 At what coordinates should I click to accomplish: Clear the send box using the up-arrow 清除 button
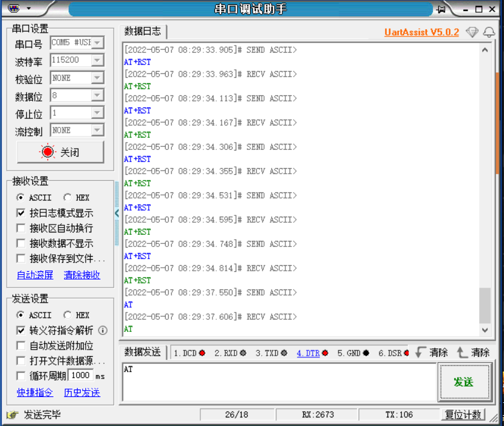[x=473, y=353]
